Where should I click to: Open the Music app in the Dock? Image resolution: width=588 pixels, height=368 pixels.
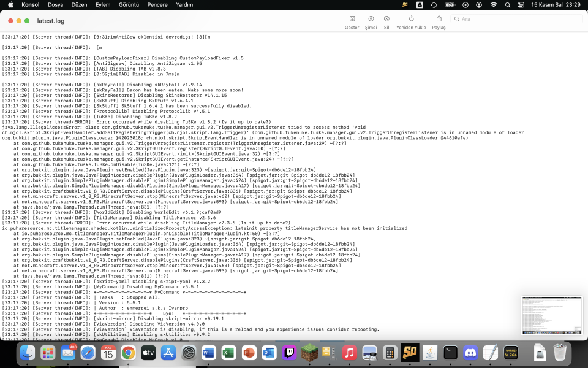[x=350, y=353]
